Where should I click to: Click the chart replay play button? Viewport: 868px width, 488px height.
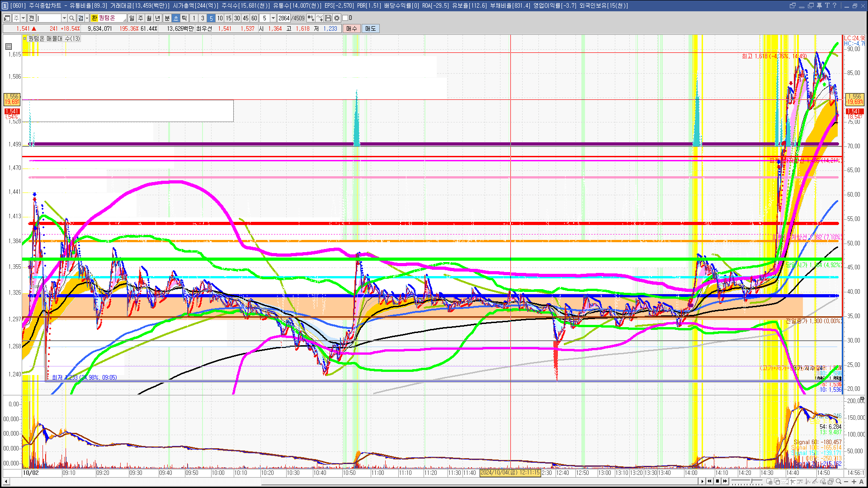click(702, 482)
